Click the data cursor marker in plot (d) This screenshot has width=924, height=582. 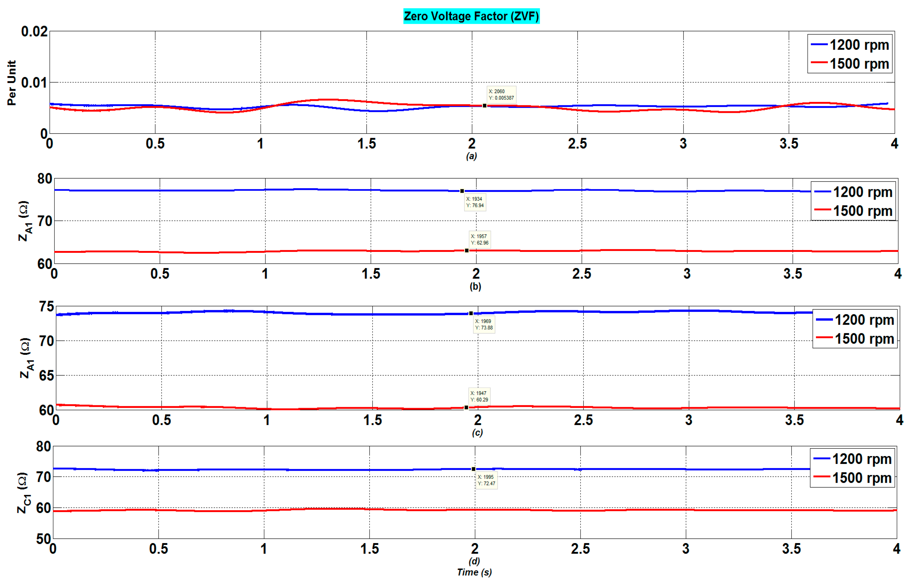click(474, 469)
